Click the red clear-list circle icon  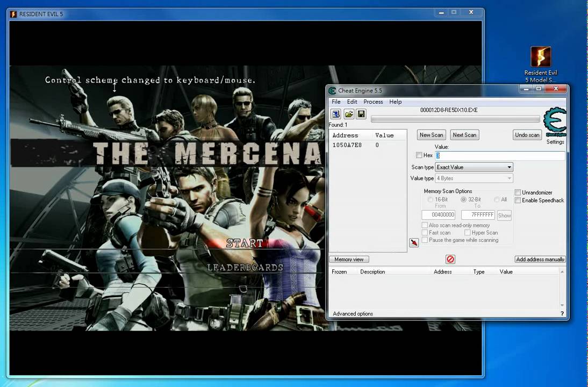click(x=450, y=259)
